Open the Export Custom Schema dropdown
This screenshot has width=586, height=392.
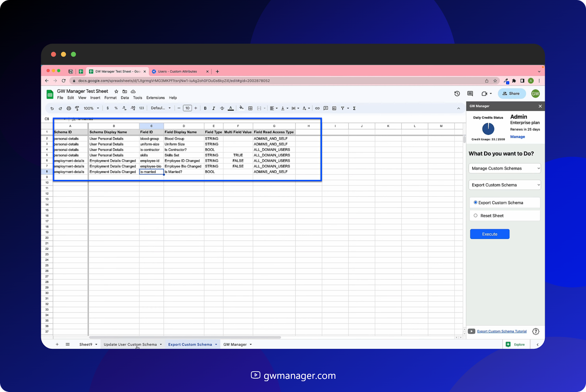pyautogui.click(x=505, y=185)
